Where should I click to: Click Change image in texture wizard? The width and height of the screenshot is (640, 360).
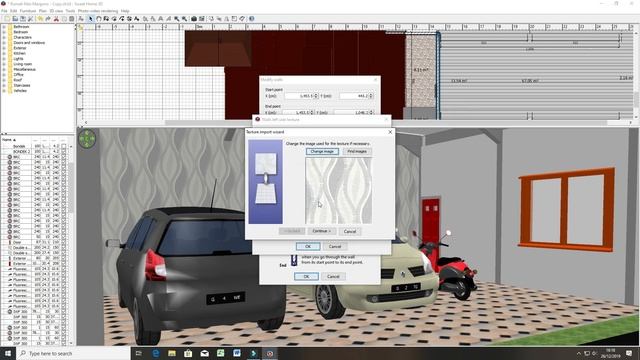pos(322,151)
